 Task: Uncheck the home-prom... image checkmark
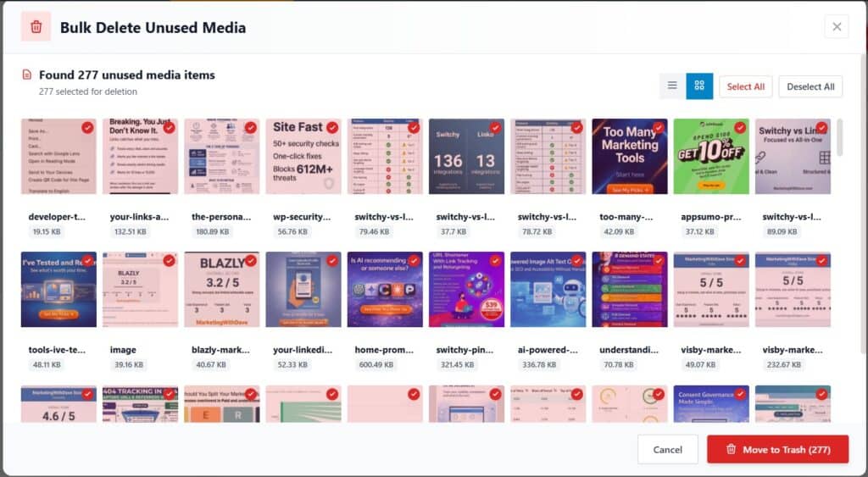pos(414,261)
